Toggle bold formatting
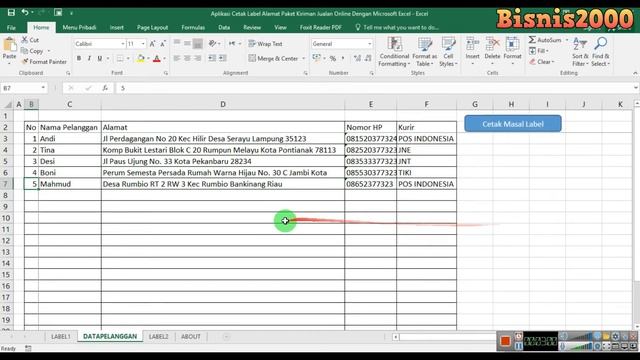The width and height of the screenshot is (640, 360). pyautogui.click(x=79, y=58)
